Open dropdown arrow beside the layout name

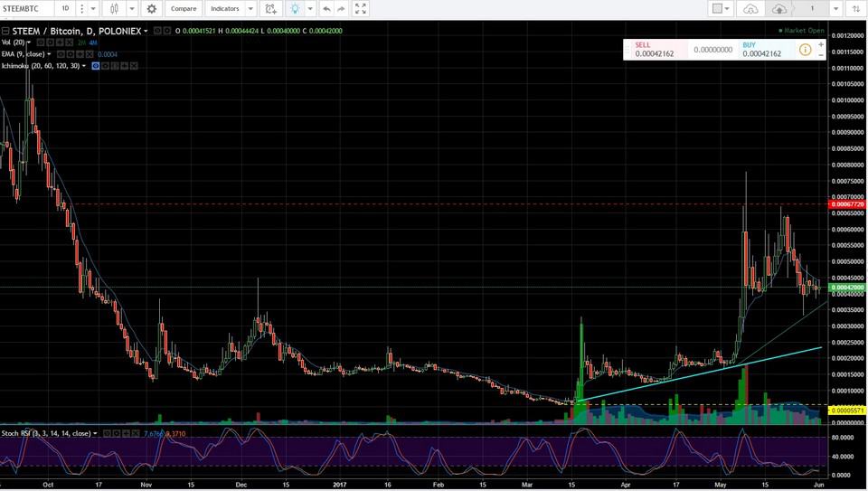[x=835, y=9]
